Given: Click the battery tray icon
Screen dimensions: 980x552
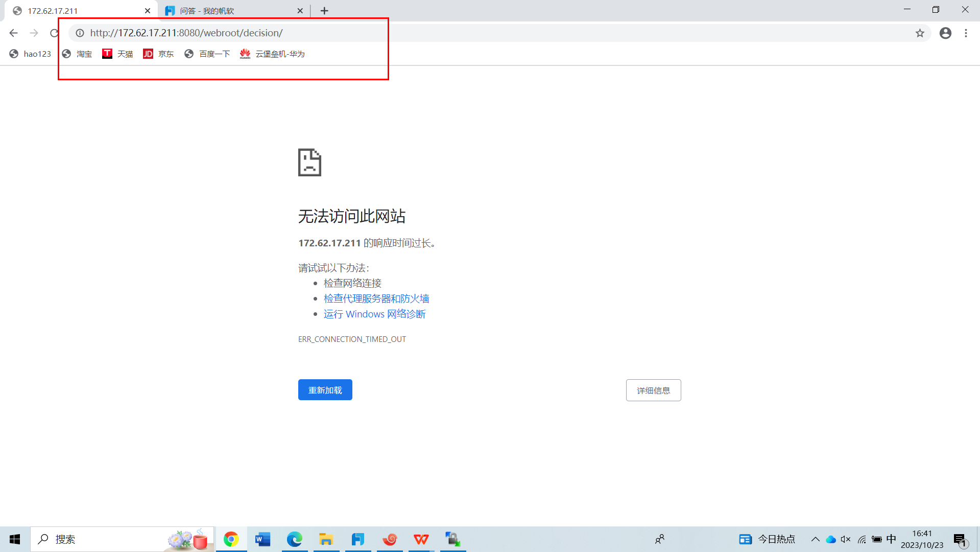Looking at the screenshot, I should (877, 539).
